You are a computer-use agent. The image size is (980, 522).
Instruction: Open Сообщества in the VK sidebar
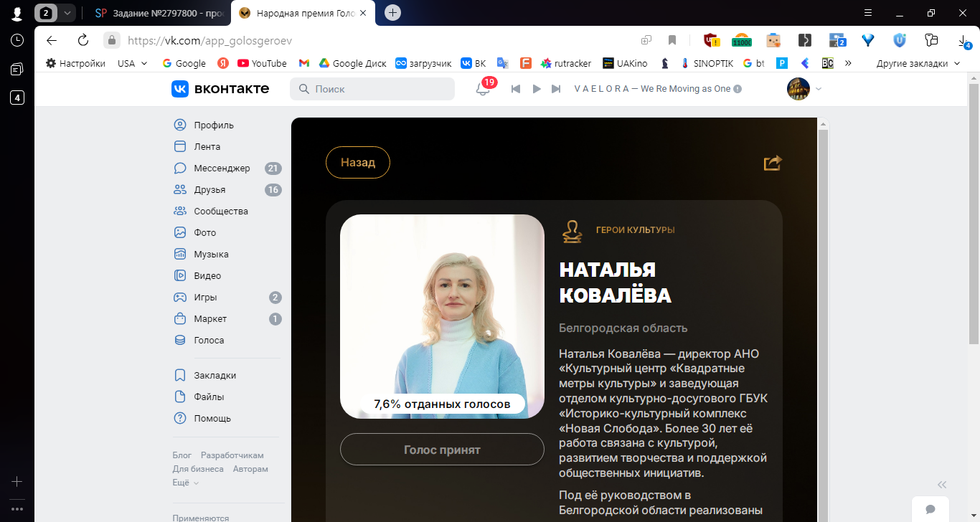tap(221, 212)
